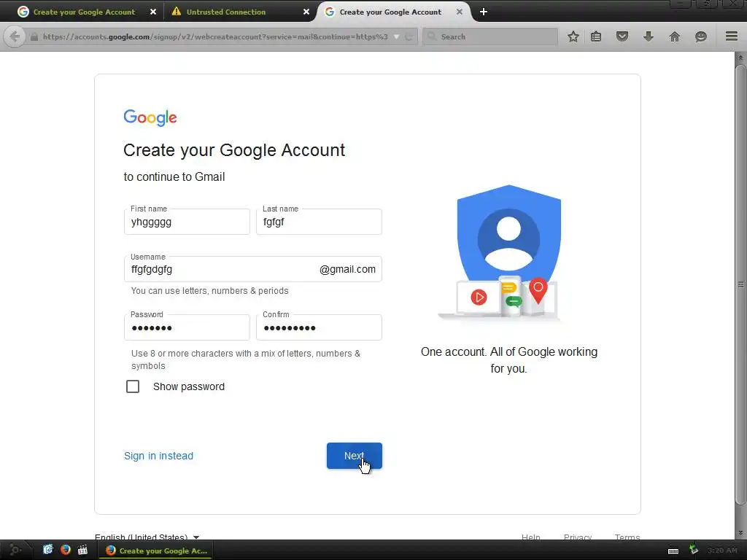
Task: Click the vertical scrollbar thumb
Action: [x=740, y=285]
